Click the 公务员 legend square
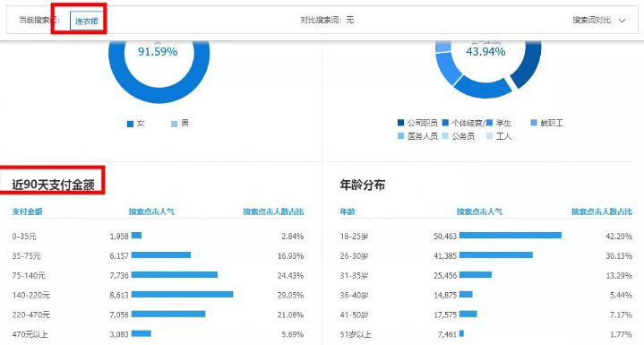 pos(445,136)
